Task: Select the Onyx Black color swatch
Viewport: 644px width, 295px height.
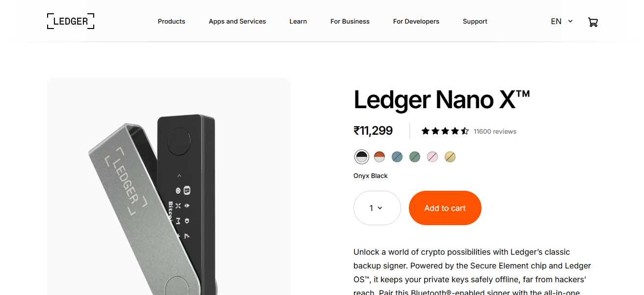Action: point(362,156)
